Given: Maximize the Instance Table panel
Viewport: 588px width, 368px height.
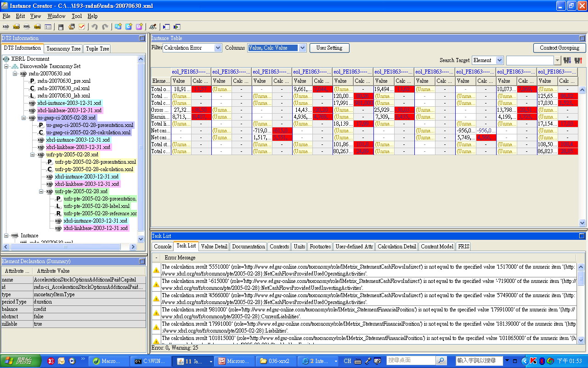Looking at the screenshot, I should pos(582,38).
